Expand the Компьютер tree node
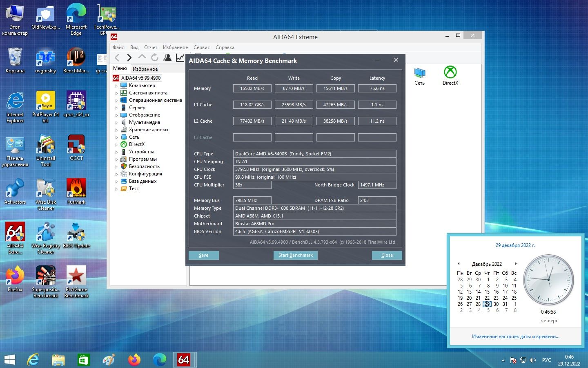This screenshot has width=588, height=368. 116,86
